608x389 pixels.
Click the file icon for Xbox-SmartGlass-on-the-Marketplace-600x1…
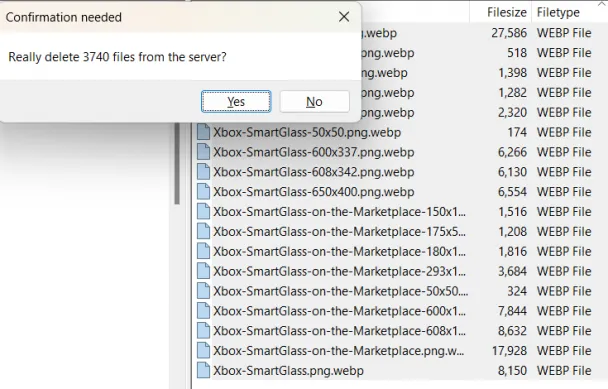click(x=203, y=311)
